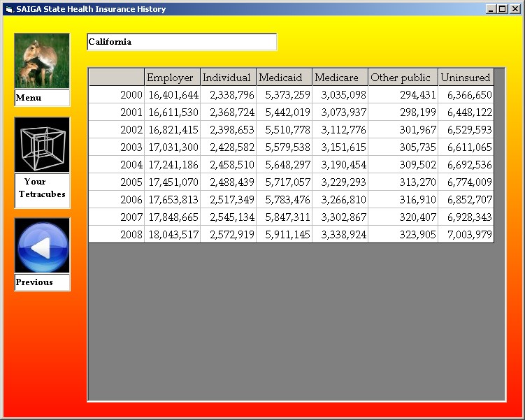This screenshot has height=420, width=525.
Task: Maximize the SAIGA window
Action: (502, 9)
